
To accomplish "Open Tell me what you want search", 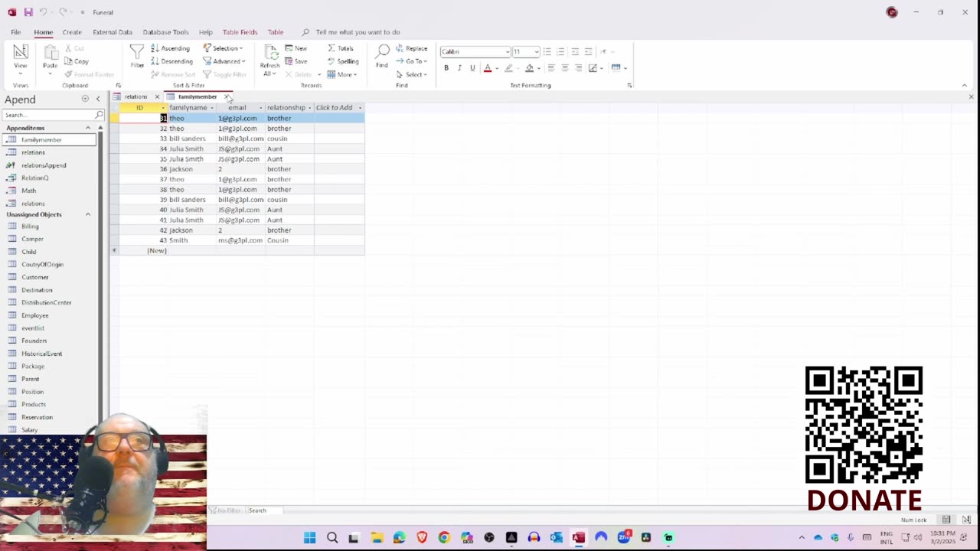I will tap(358, 32).
